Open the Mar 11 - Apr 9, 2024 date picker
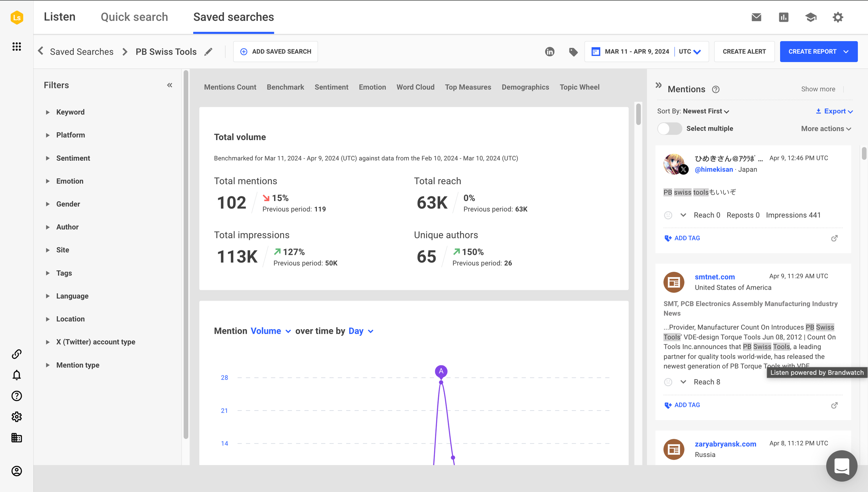The image size is (868, 492). 630,52
